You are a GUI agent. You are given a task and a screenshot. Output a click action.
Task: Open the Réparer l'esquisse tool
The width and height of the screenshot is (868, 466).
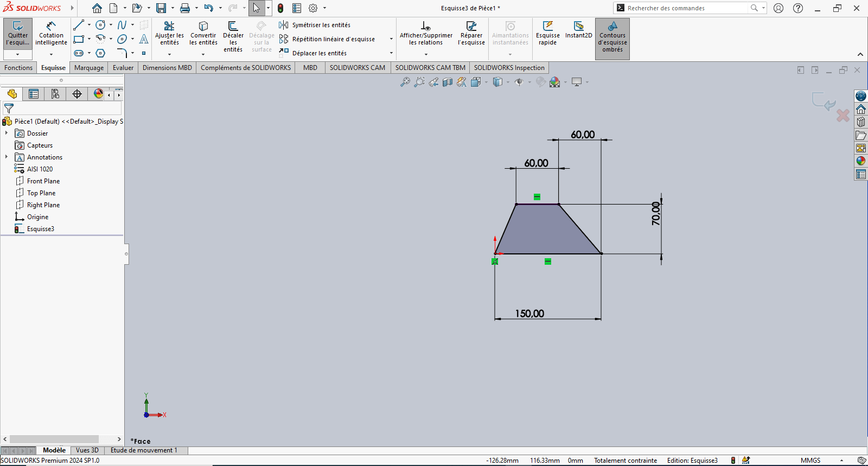(x=471, y=34)
